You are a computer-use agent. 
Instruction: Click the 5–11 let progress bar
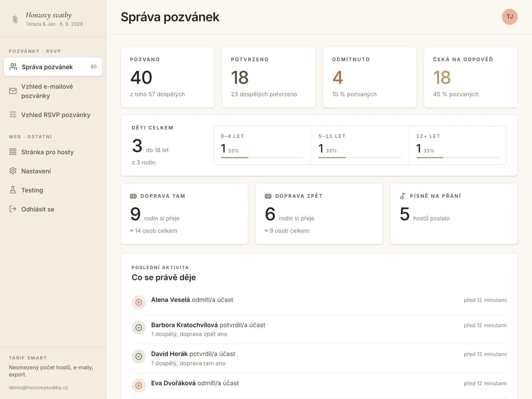(360, 157)
